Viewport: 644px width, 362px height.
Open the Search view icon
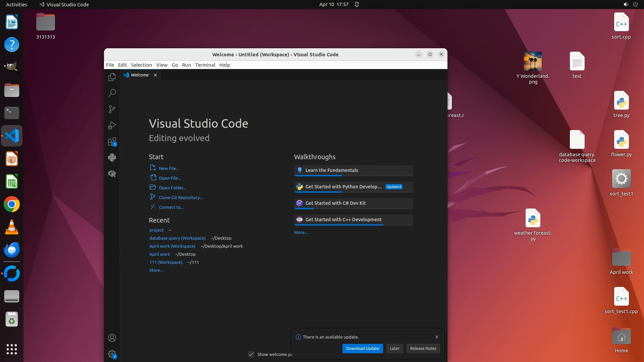(x=112, y=93)
